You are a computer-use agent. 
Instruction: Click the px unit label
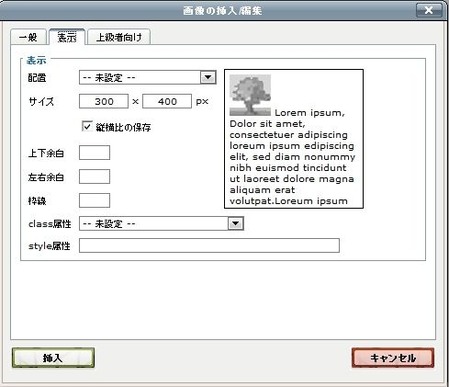pos(202,102)
